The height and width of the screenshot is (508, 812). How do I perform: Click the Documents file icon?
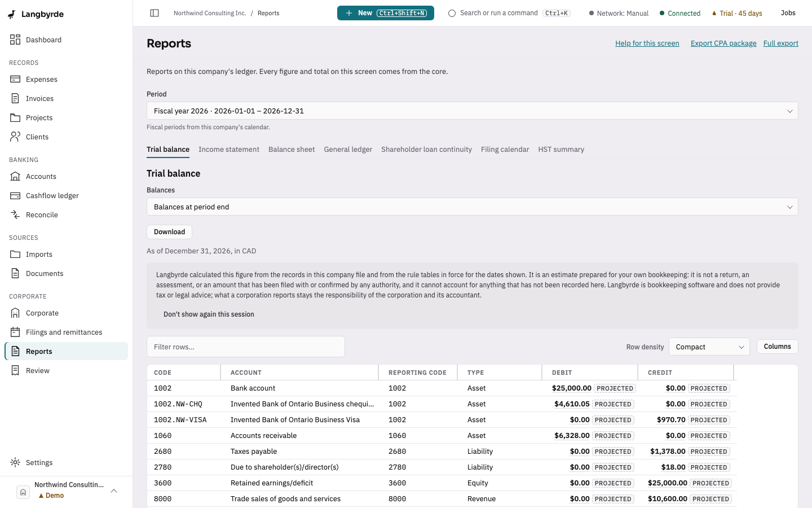point(15,273)
